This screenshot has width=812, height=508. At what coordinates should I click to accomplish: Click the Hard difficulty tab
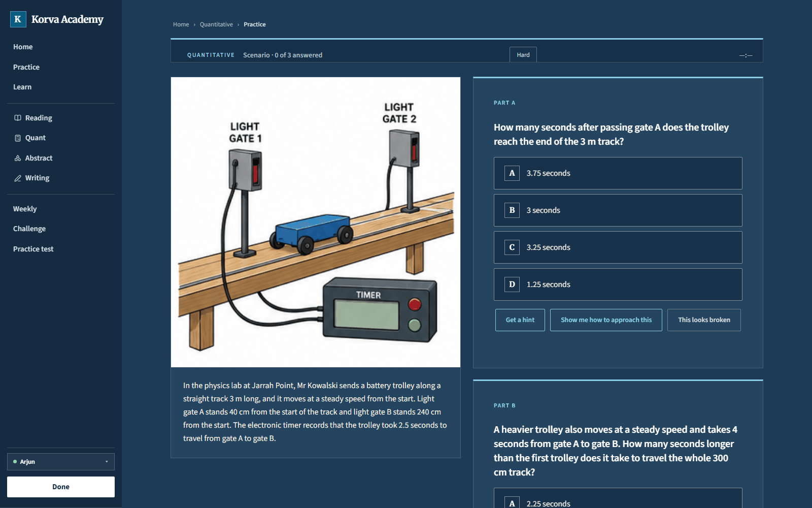(x=523, y=55)
